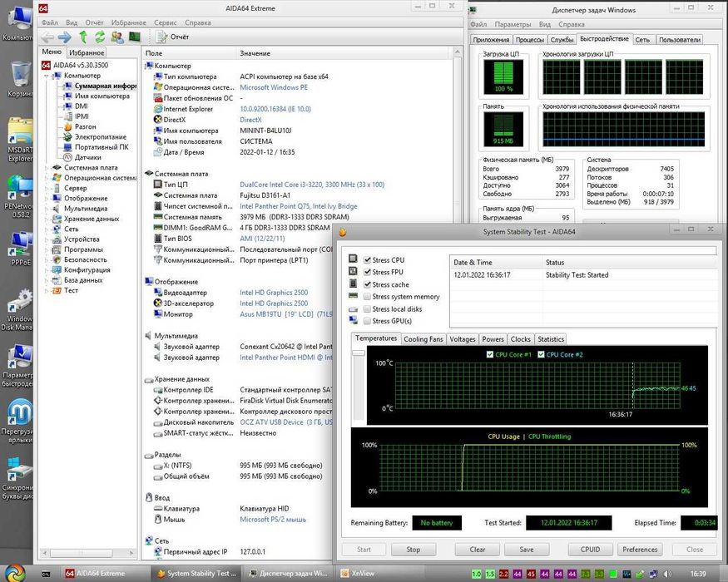Expand Хранение данных tree node
728x582 pixels.
click(47, 219)
